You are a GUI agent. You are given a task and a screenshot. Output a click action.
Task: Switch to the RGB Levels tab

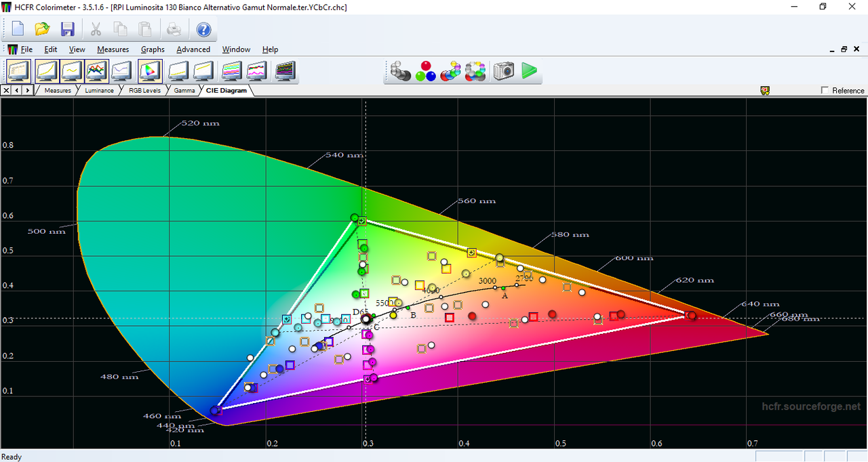[x=144, y=90]
